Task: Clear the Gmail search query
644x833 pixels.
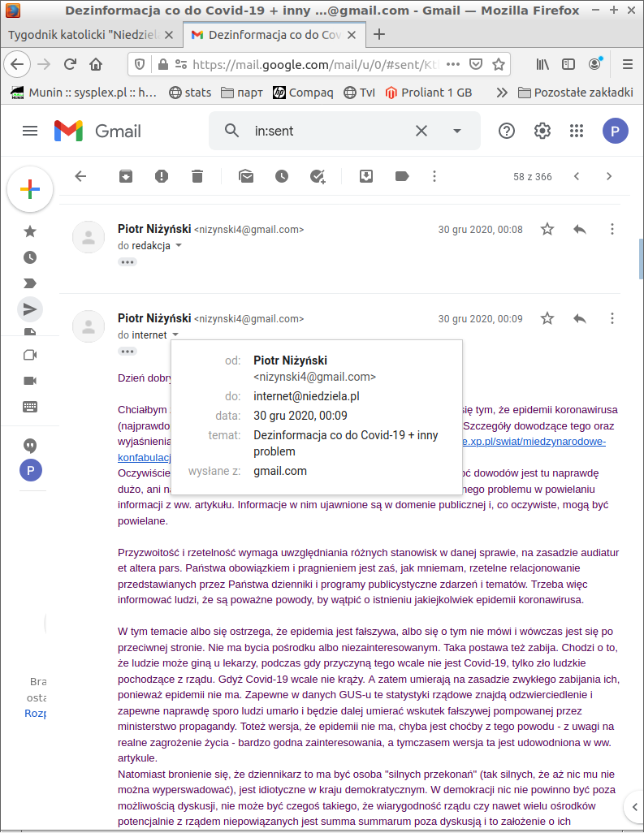Action: tap(421, 131)
